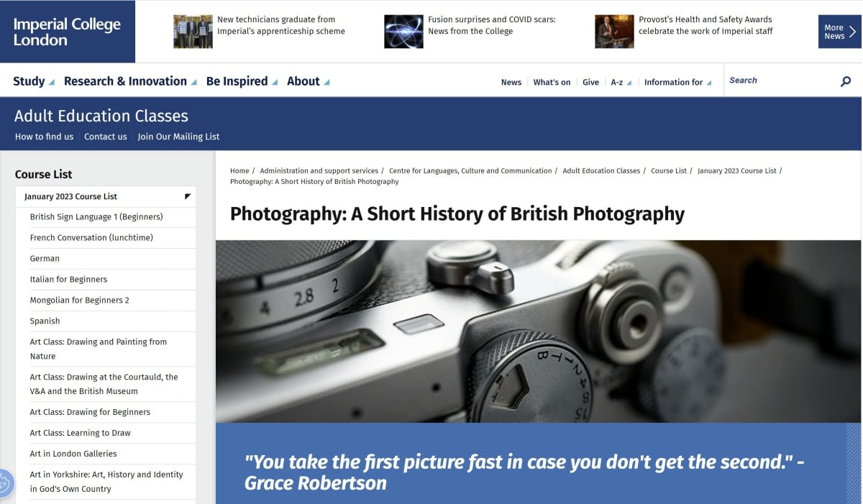Screen dimensions: 863x504
Task: Click the Imperial College London logo
Action: point(67,31)
